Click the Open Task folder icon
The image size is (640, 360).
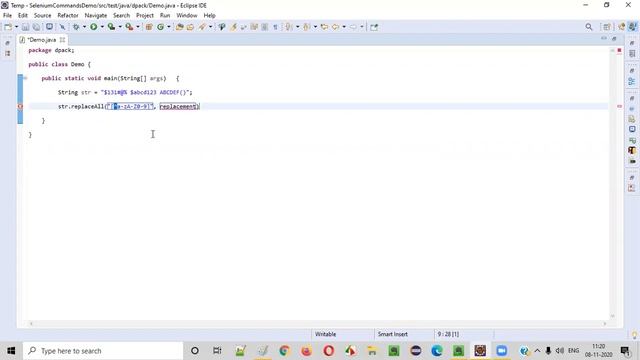[x=190, y=27]
